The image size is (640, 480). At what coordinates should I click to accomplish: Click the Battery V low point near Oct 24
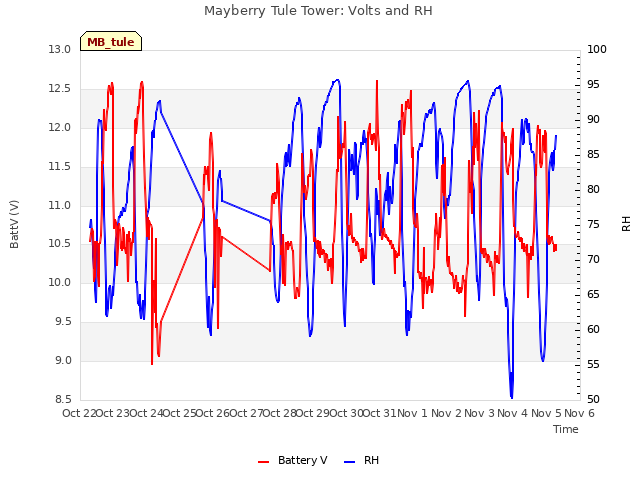(x=152, y=363)
